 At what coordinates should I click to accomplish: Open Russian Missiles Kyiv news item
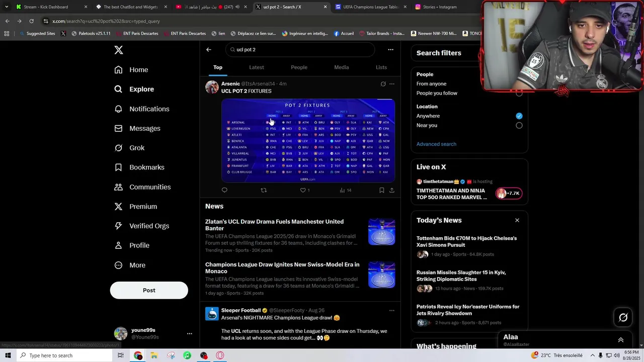tap(469, 281)
